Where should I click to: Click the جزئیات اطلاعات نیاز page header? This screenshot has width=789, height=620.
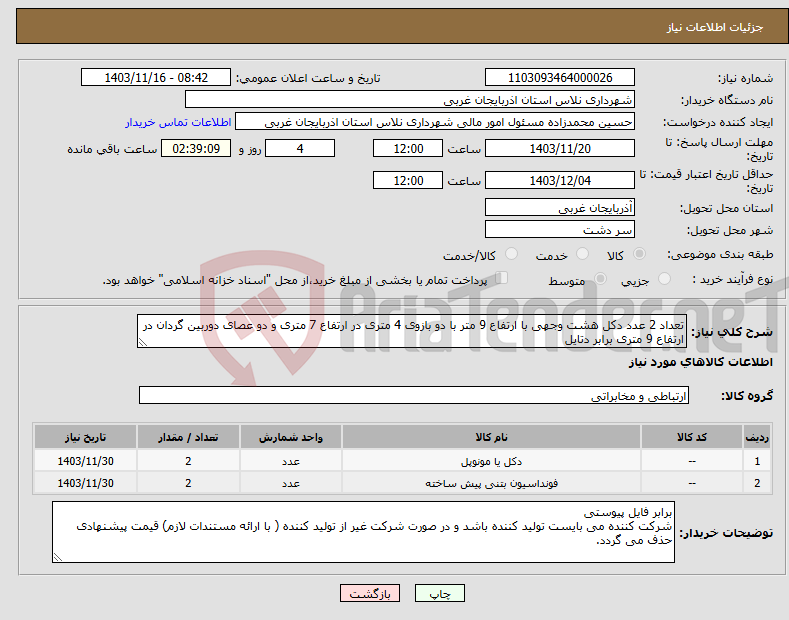pyautogui.click(x=715, y=27)
